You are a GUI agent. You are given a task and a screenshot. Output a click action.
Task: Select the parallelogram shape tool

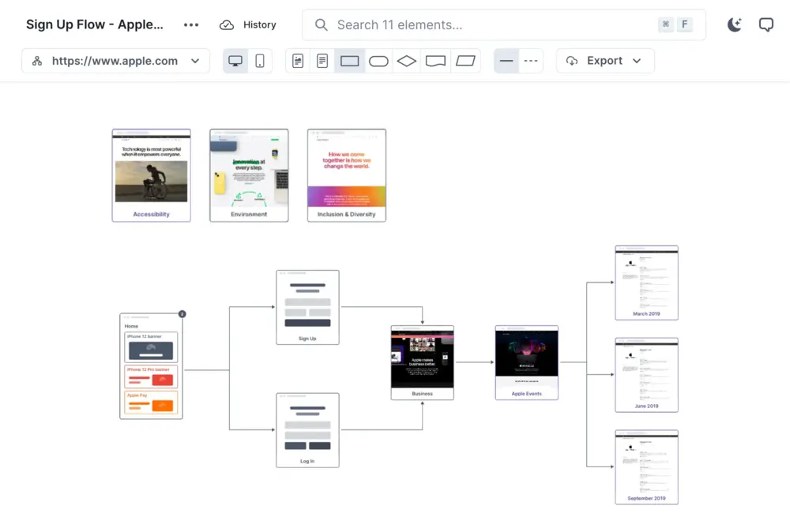click(465, 60)
